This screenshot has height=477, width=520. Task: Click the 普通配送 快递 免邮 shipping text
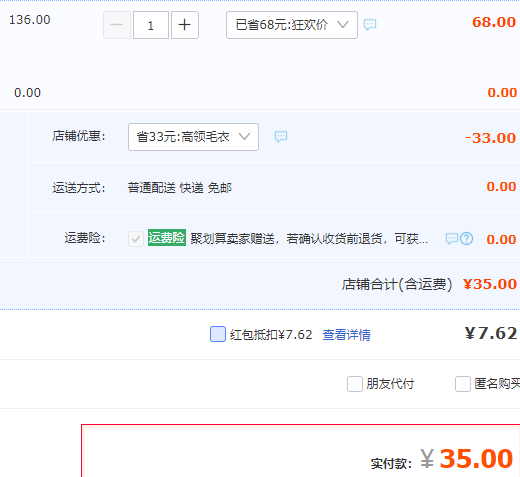(x=180, y=188)
